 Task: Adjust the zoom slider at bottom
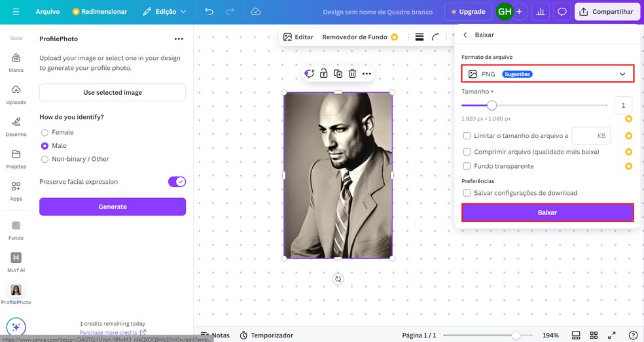(516, 335)
